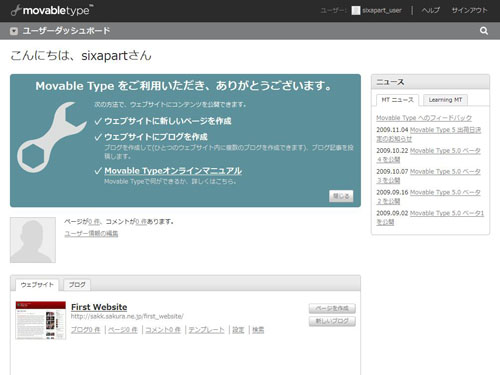The image size is (500, 375).
Task: Click ウェブサイトに新しいページを作成
Action: pos(168,121)
